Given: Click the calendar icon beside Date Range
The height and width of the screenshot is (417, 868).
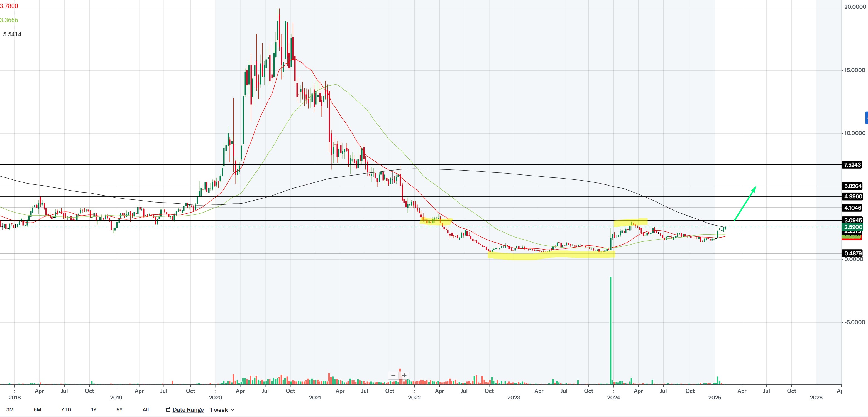Looking at the screenshot, I should [168, 409].
